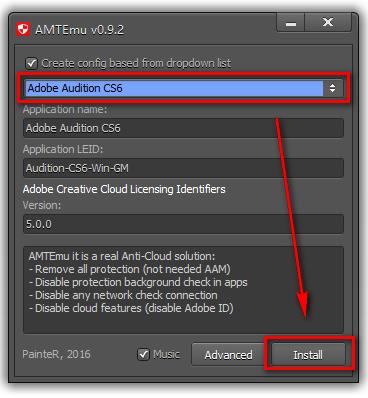Minimize the AMTEmu window
This screenshot has width=368, height=398.
[290, 23]
